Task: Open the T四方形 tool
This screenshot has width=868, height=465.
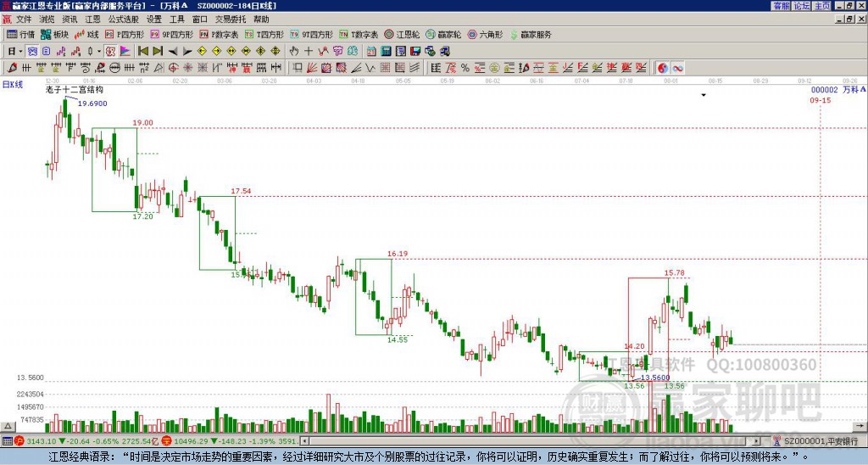Action: [x=264, y=34]
